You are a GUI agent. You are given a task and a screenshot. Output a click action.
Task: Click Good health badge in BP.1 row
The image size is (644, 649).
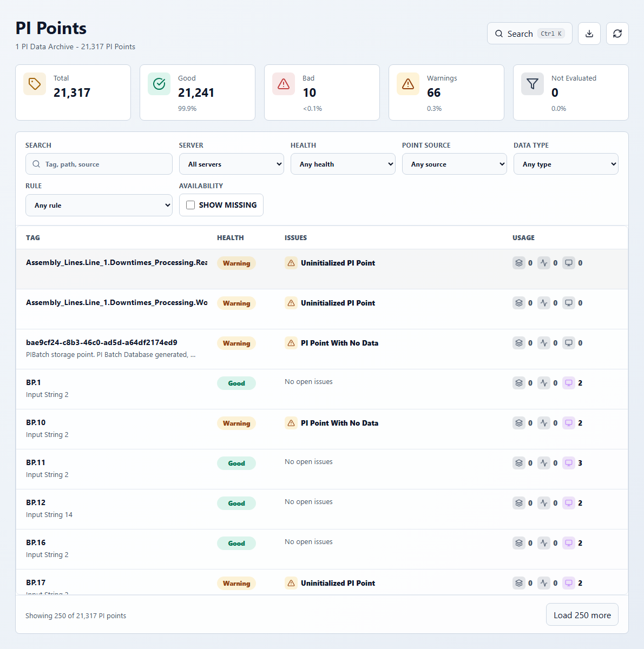click(x=236, y=383)
